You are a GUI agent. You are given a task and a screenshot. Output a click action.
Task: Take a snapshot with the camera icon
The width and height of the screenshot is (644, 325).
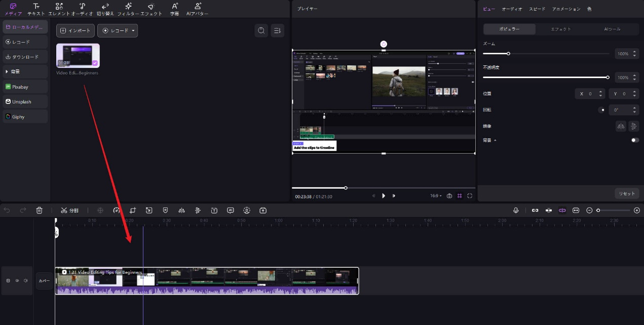[449, 196]
